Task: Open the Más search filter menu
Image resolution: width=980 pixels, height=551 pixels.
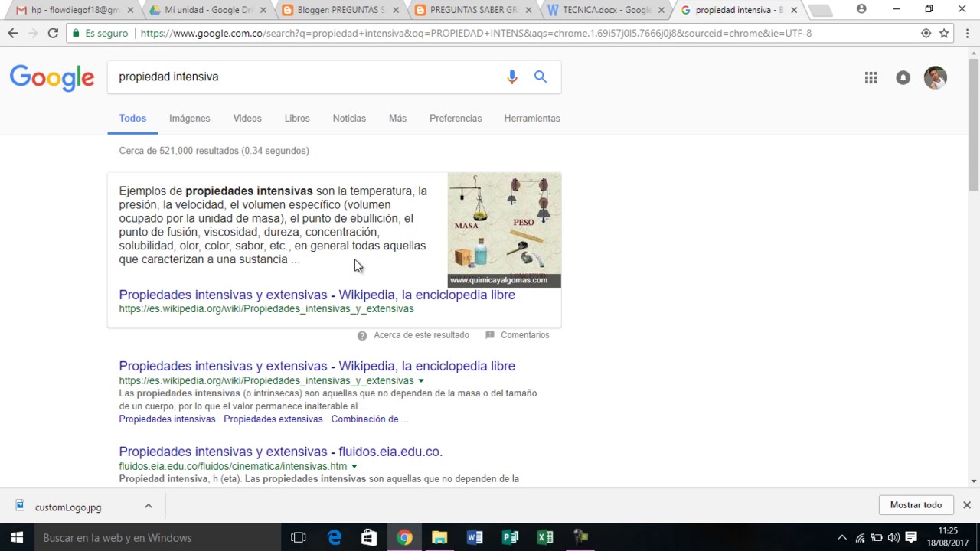Action: click(x=397, y=119)
